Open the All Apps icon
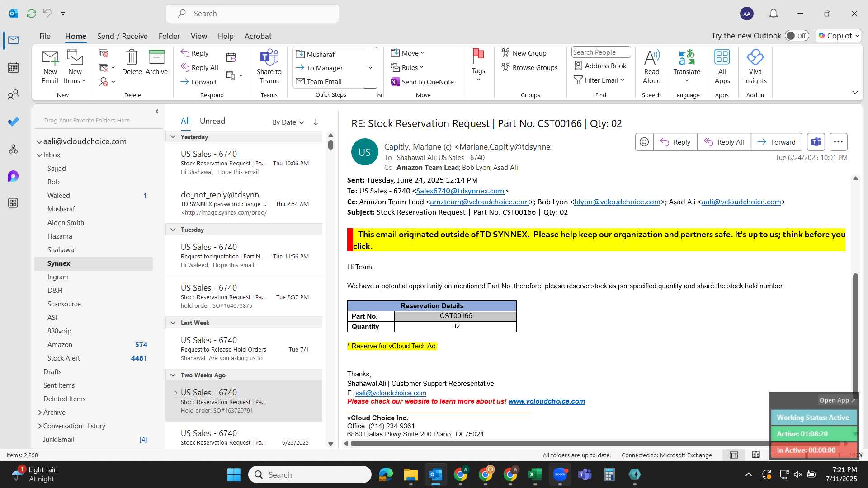Screen dimensions: 868x488 722,67
